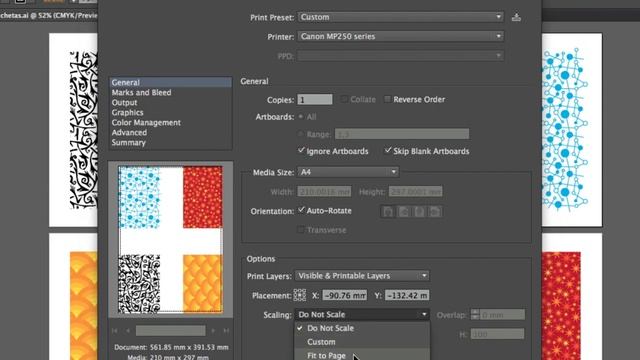
Task: Choose Do Not Scale in scaling list
Action: tap(362, 328)
